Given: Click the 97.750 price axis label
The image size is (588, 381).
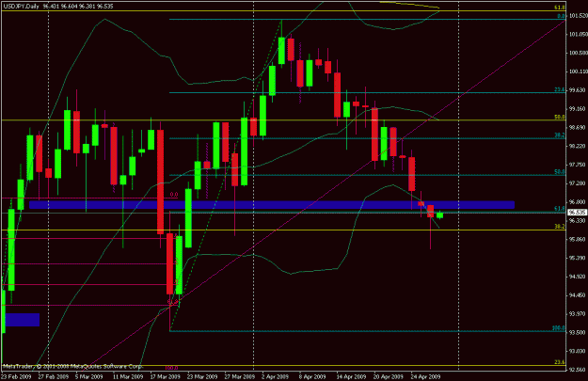Looking at the screenshot, I should pos(578,165).
